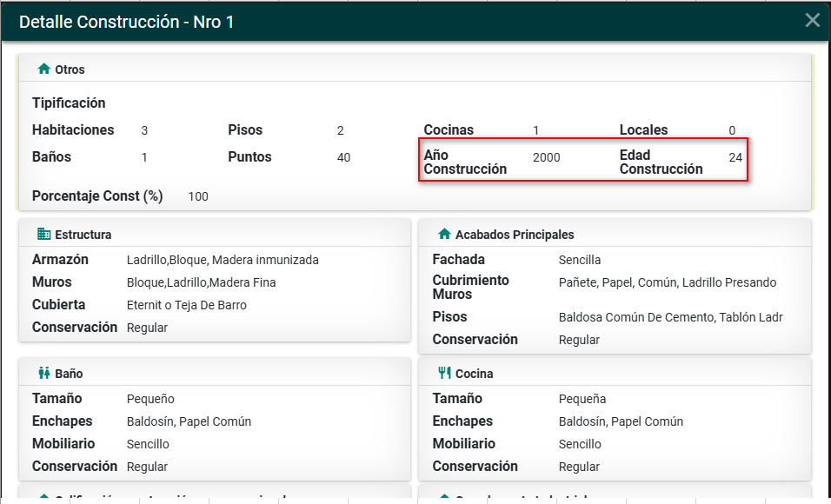Screen dimensions: 831x504
Task: Click the Fachada value Sencilla
Action: coord(579,260)
